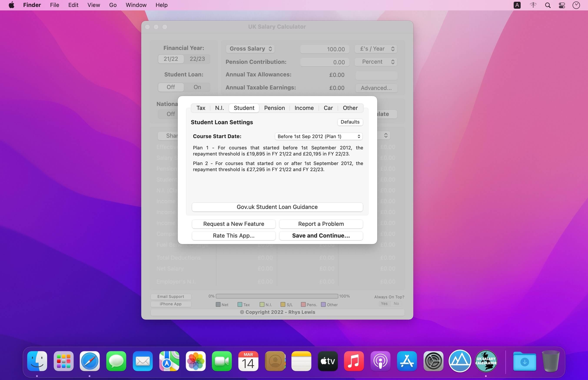Open the Apple menu
Viewport: 588px width, 380px height.
coord(11,5)
